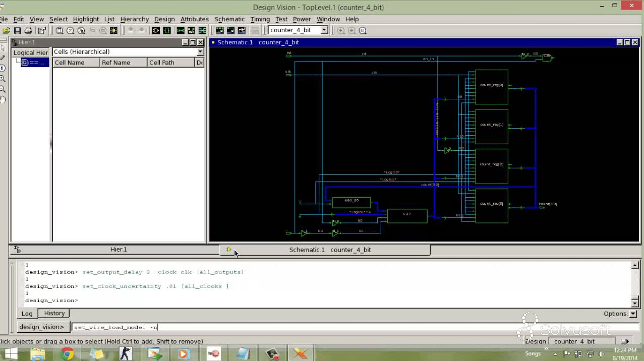The image size is (644, 361).
Task: Click the icon right of the counter_4_bit status field
Action: click(624, 341)
